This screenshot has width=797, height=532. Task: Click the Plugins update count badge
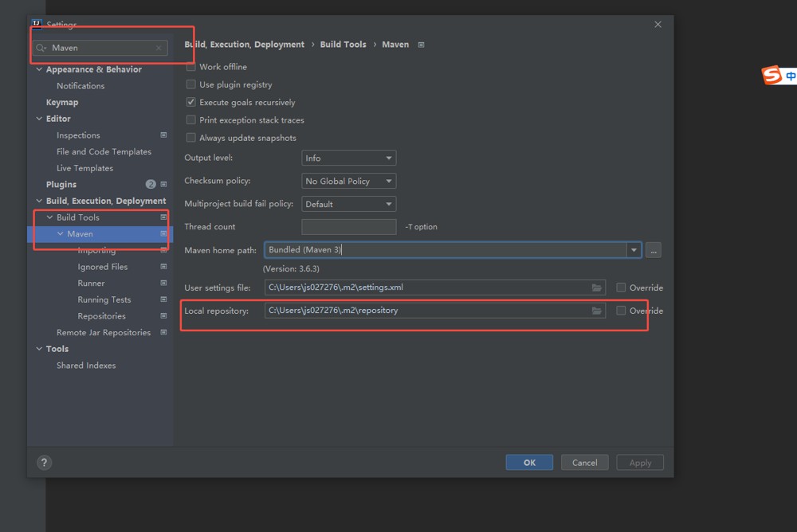tap(151, 185)
